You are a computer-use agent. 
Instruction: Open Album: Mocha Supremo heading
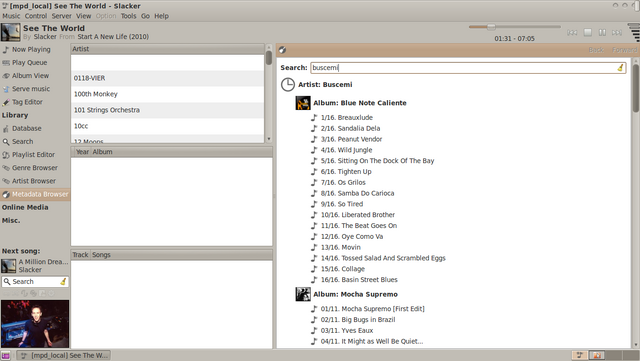tap(355, 294)
